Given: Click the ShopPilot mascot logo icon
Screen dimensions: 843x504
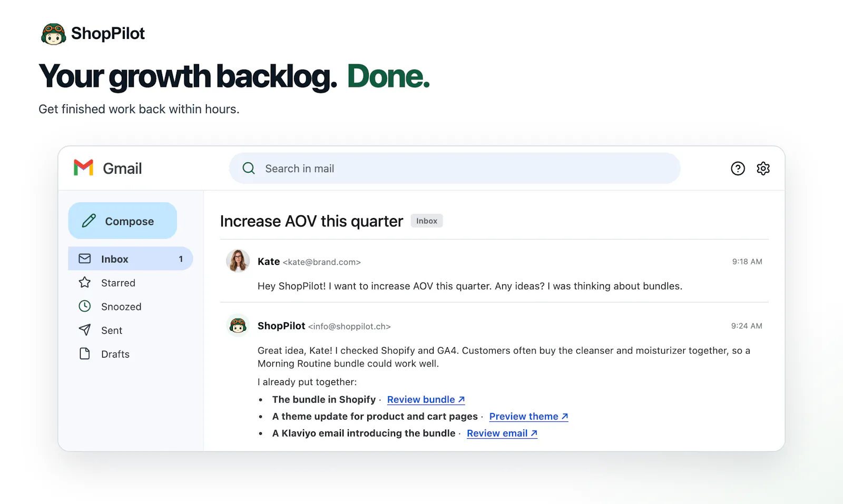Looking at the screenshot, I should click(x=54, y=34).
